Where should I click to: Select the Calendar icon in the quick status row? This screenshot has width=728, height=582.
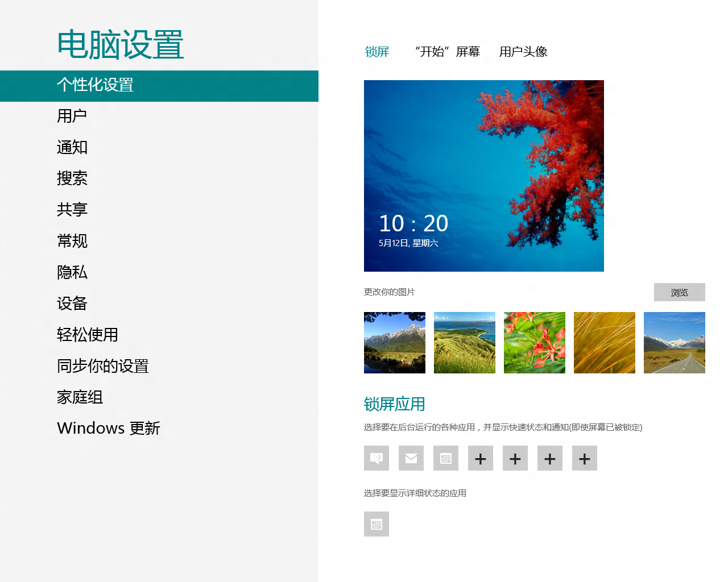tap(446, 458)
